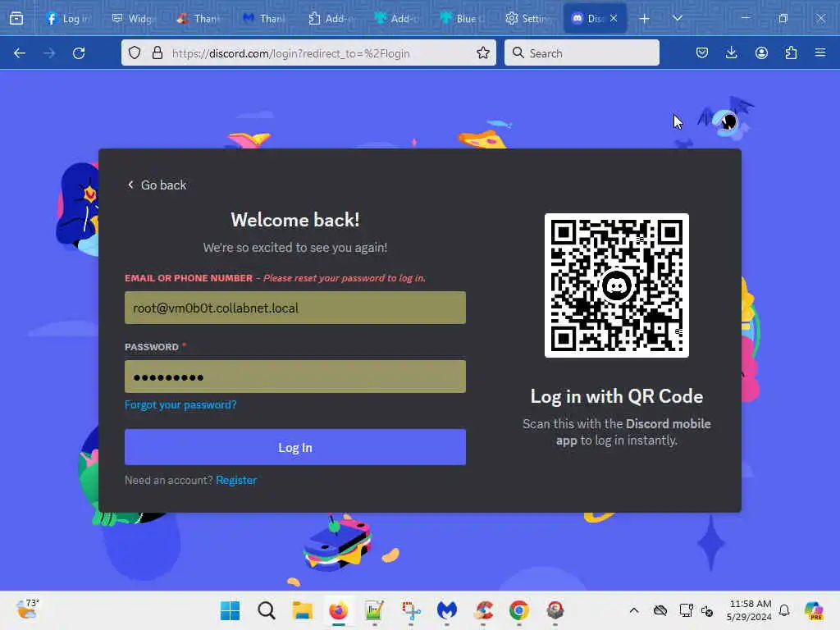Viewport: 840px width, 630px height.
Task: Open the Firefox View icon in tab strip
Action: [16, 18]
